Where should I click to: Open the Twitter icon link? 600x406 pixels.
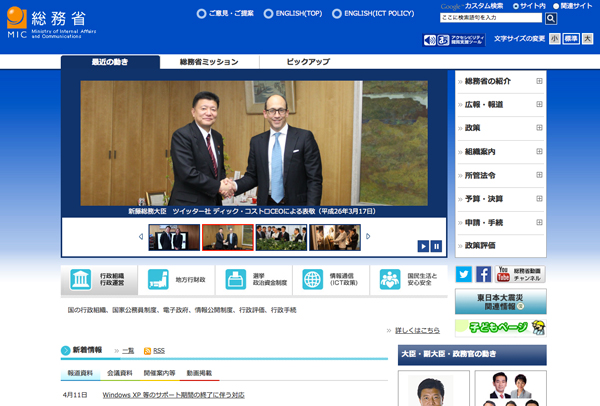click(x=464, y=274)
